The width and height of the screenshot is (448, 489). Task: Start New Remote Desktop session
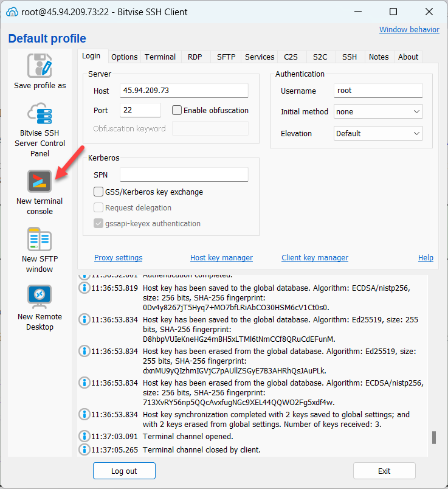[x=40, y=297]
